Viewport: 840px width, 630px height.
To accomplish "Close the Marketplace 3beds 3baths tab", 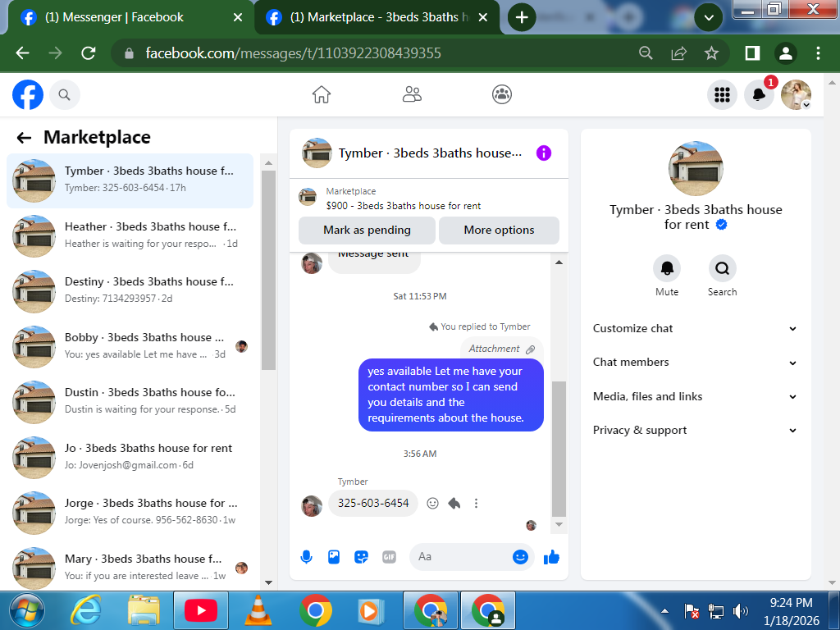I will click(482, 18).
